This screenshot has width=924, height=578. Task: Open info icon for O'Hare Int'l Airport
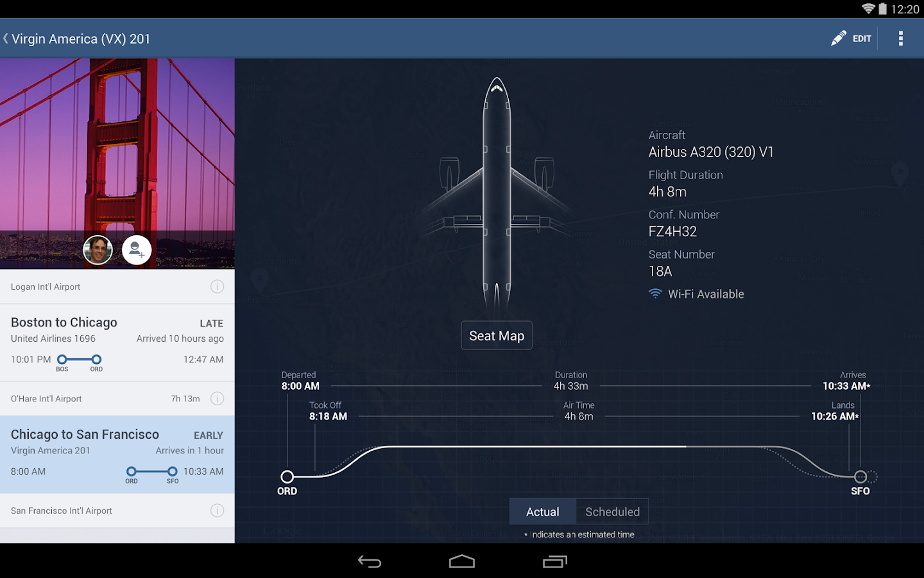pos(218,399)
